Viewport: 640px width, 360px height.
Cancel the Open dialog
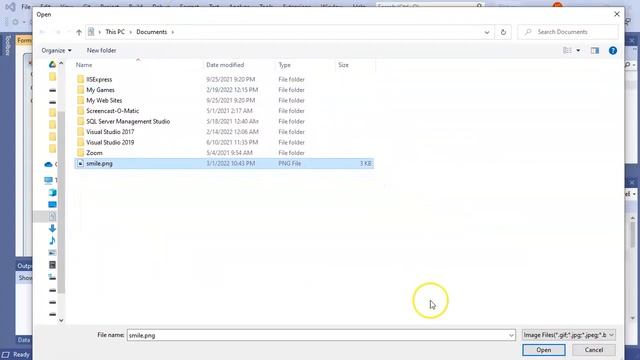point(593,350)
